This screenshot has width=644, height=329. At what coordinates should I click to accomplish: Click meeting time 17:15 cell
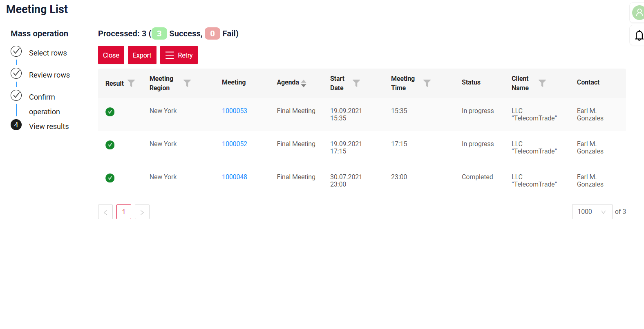(x=399, y=144)
